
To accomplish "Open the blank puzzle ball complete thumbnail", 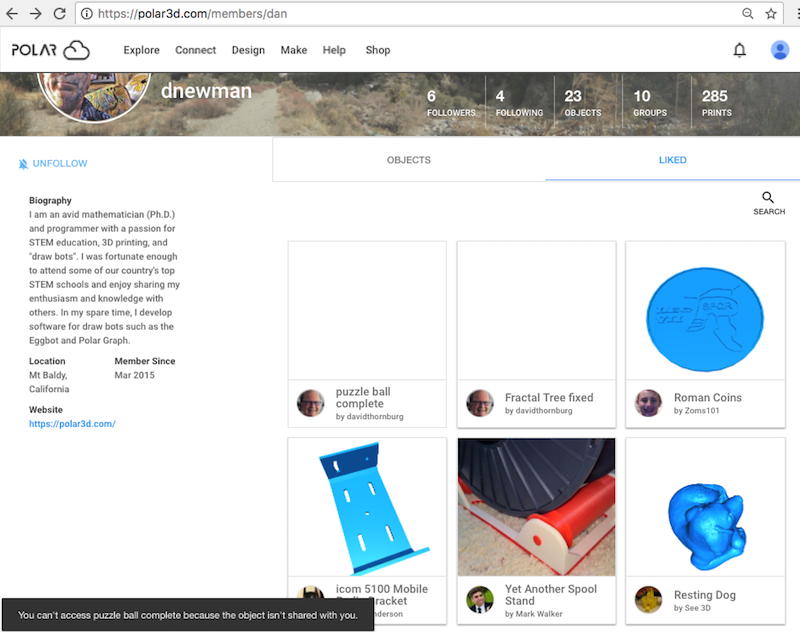I will [367, 311].
